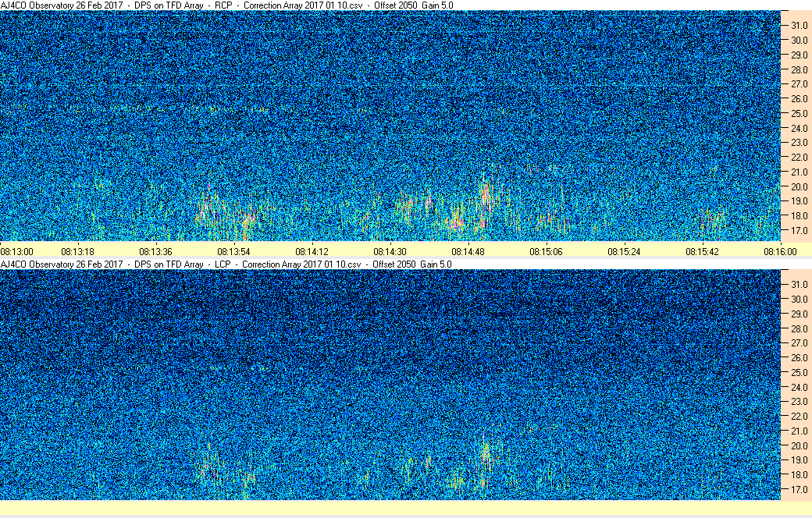
Task: Click 19.0 on the LCP frequency axis
Action: (x=799, y=460)
